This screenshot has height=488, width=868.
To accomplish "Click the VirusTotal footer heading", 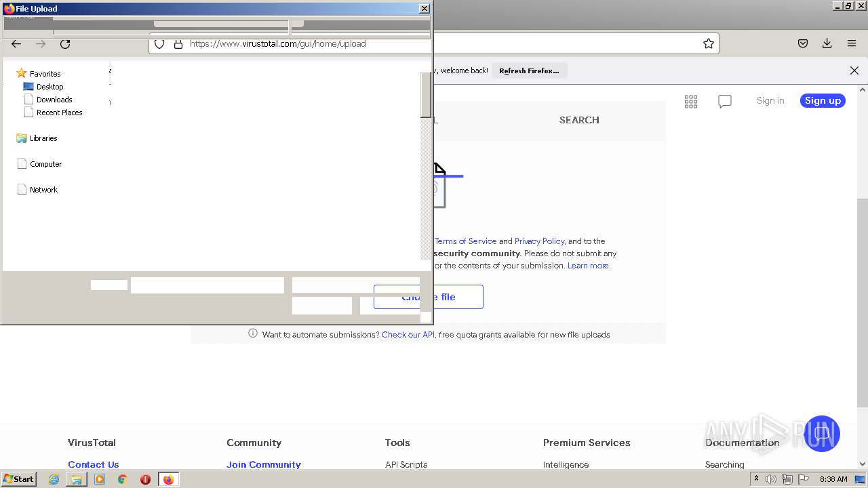I will 92,443.
